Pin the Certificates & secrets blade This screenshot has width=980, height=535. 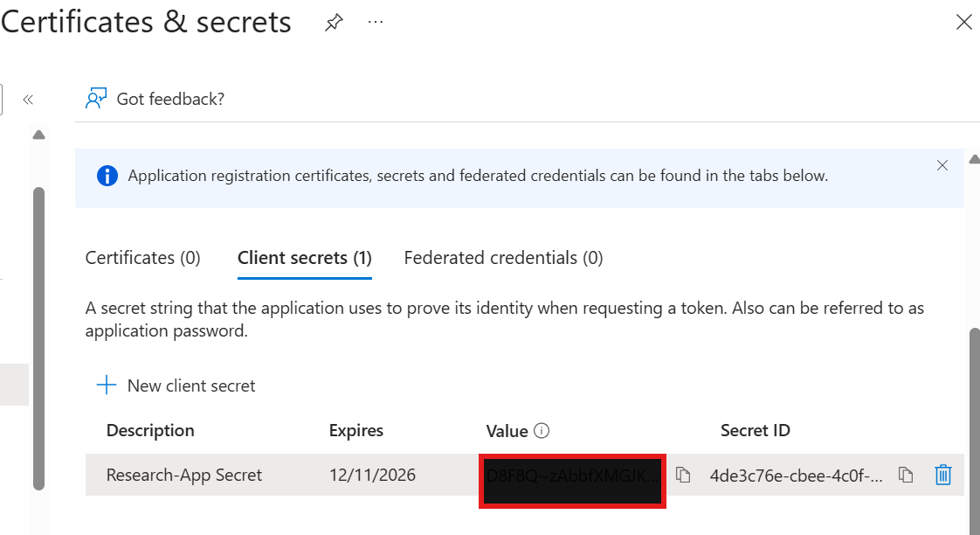[334, 23]
